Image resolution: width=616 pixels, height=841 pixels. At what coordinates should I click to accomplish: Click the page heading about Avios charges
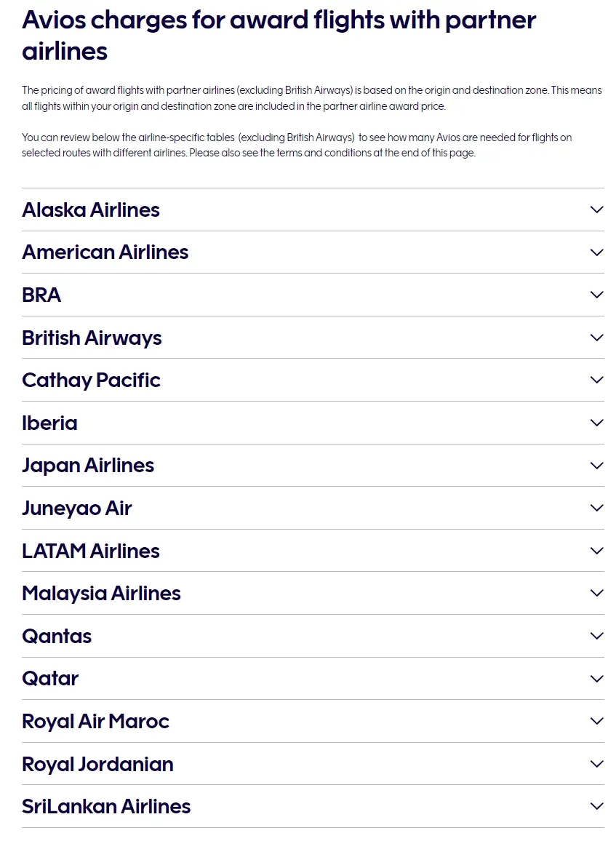pos(279,35)
